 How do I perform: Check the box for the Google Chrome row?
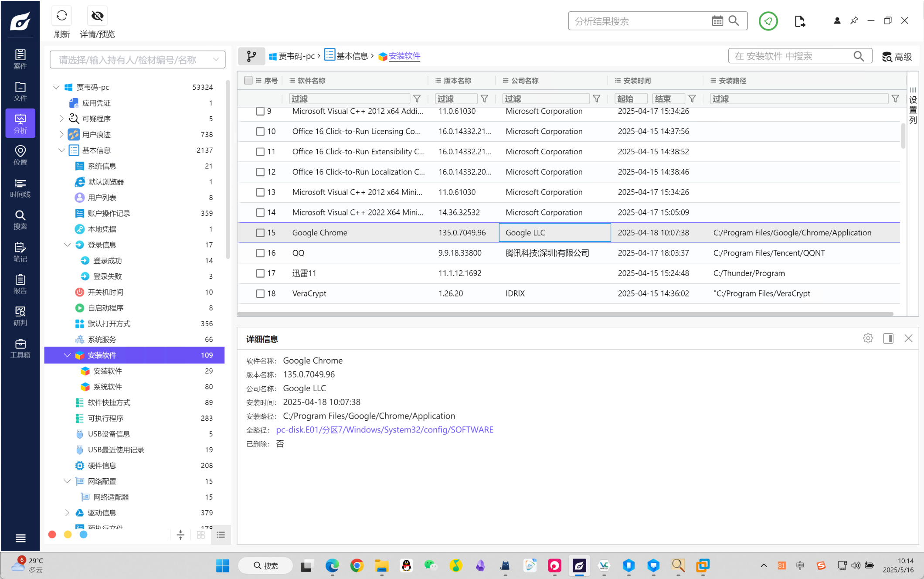pyautogui.click(x=260, y=233)
